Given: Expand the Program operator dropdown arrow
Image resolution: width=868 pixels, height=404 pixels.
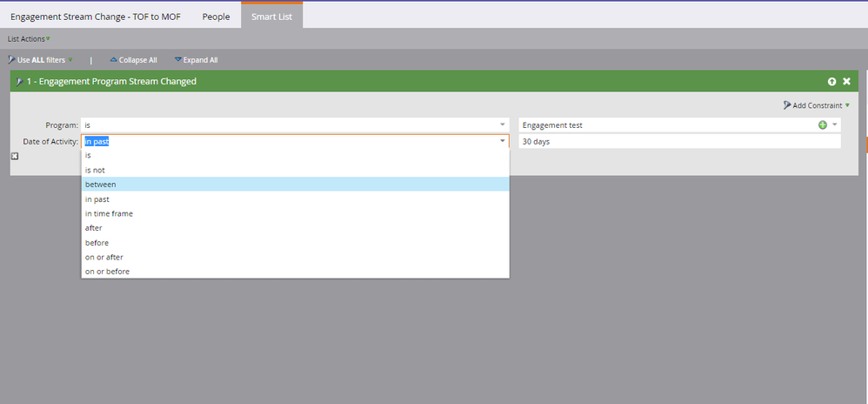Looking at the screenshot, I should click(x=502, y=125).
